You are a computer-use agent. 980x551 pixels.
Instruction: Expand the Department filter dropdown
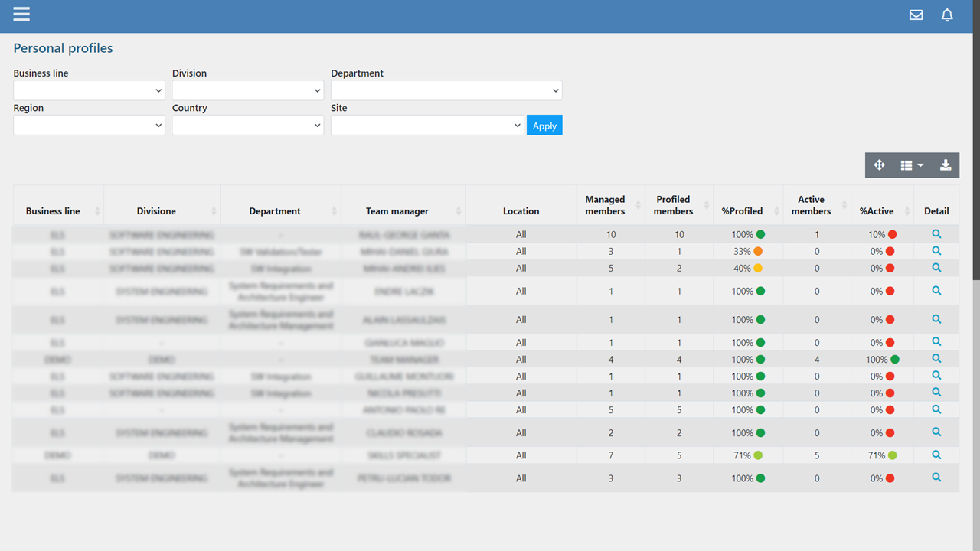[x=446, y=90]
